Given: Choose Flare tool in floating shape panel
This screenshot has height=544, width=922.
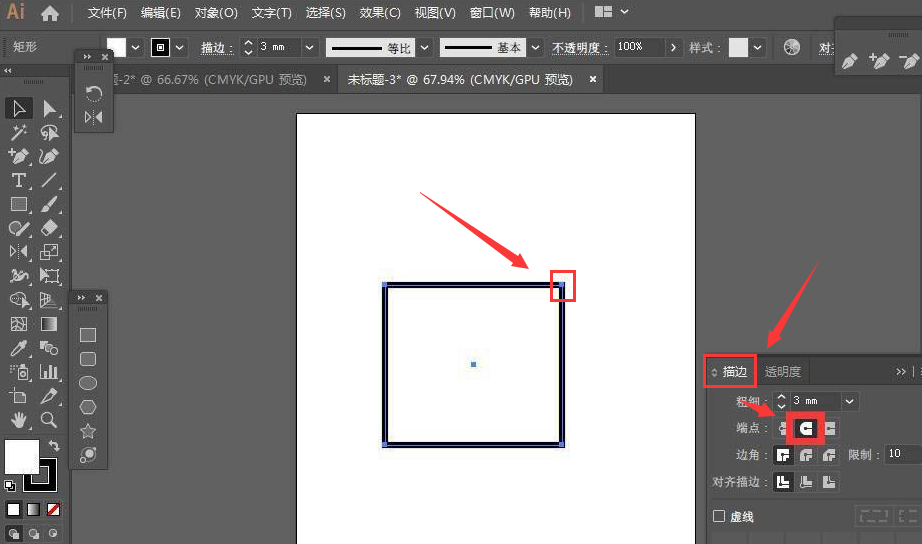Looking at the screenshot, I should click(x=88, y=455).
